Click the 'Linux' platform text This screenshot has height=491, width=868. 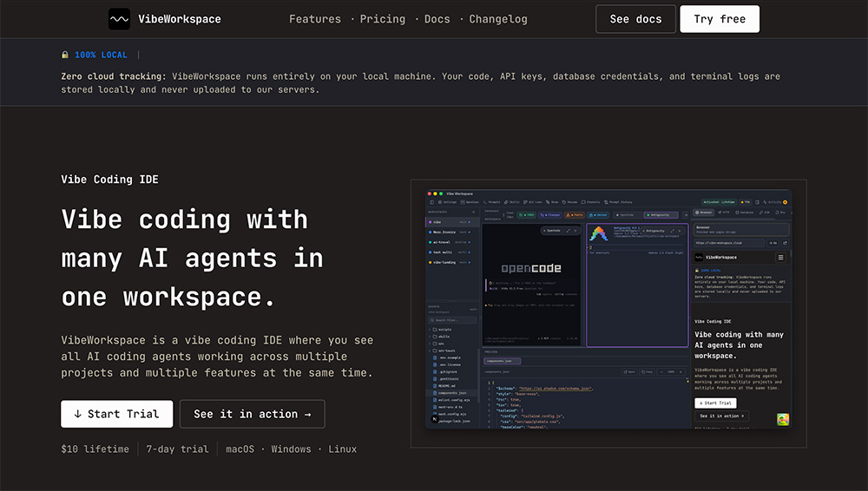[x=343, y=449]
